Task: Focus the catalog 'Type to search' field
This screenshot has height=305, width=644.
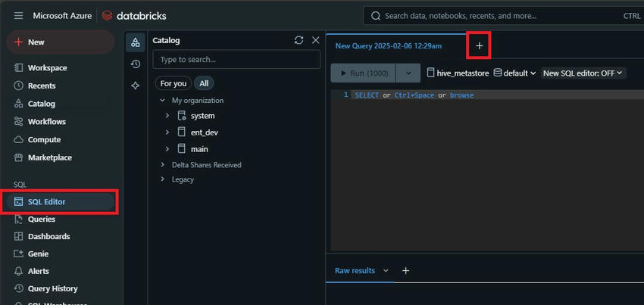Action: [x=236, y=60]
